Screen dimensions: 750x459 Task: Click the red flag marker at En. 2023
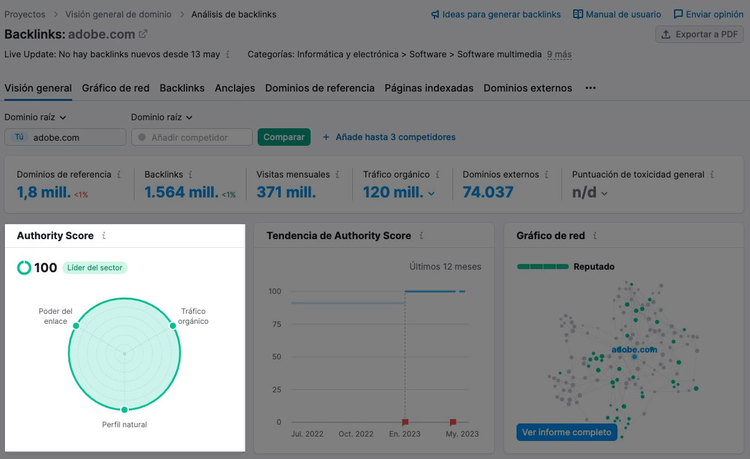coord(405,422)
